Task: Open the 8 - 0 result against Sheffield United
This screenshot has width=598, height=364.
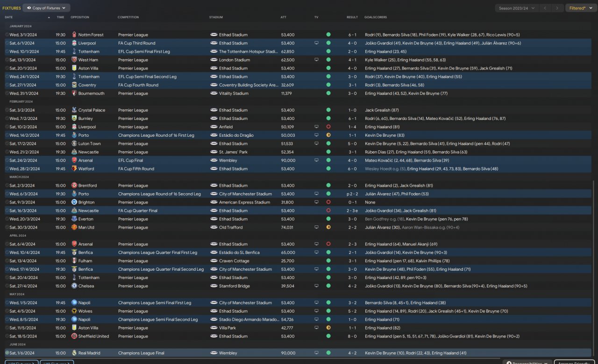Action: (352, 336)
